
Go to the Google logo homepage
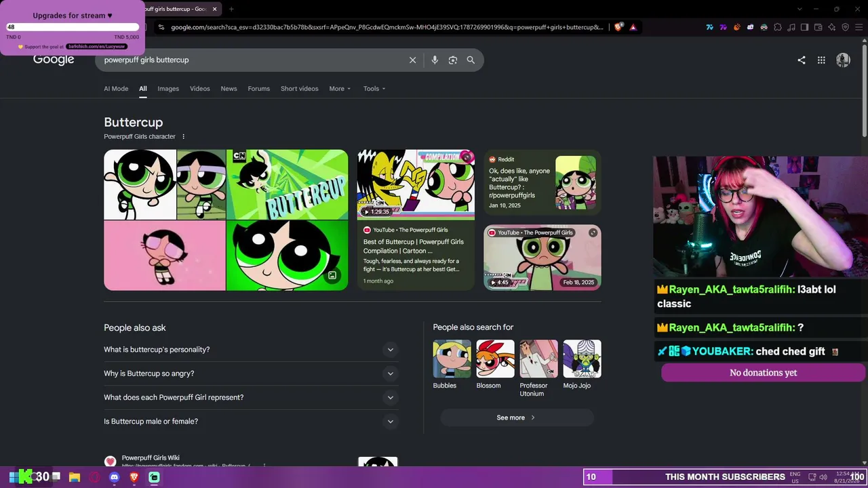point(54,60)
